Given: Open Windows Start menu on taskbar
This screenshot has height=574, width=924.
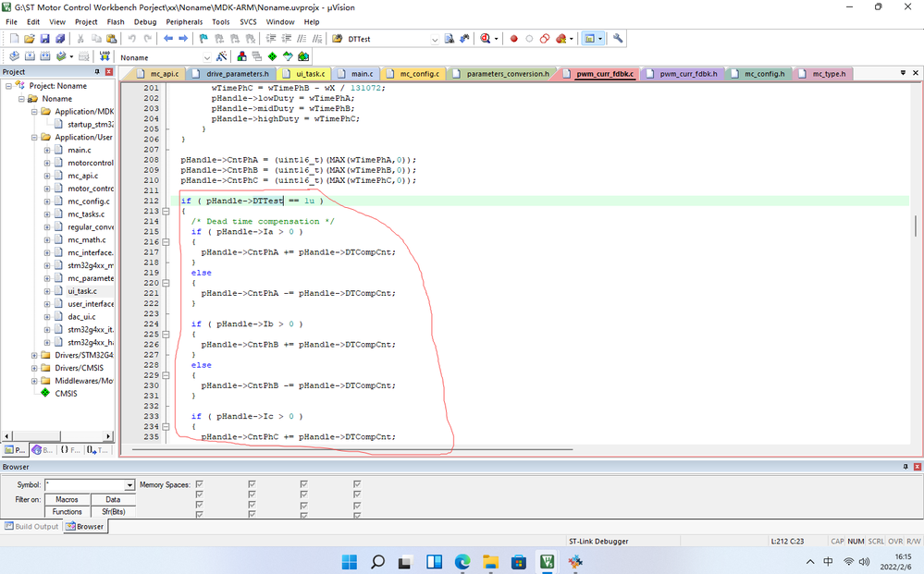Looking at the screenshot, I should click(350, 562).
